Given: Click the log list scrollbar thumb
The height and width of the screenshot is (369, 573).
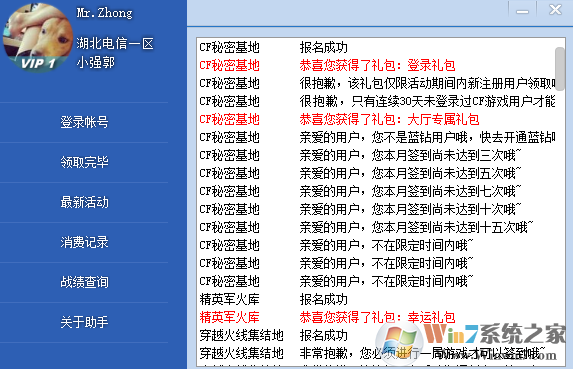Looking at the screenshot, I should tap(559, 69).
